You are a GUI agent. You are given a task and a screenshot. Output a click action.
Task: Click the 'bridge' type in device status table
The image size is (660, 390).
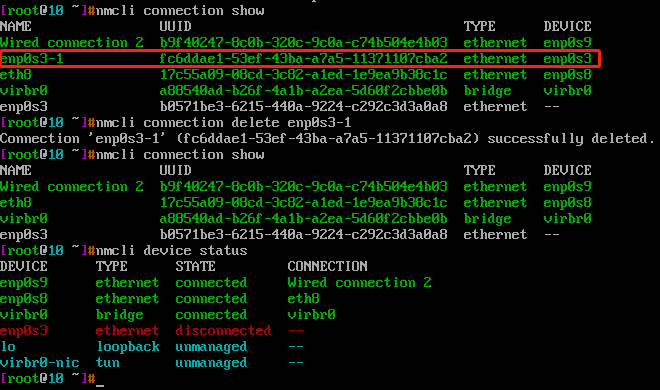[x=120, y=314]
